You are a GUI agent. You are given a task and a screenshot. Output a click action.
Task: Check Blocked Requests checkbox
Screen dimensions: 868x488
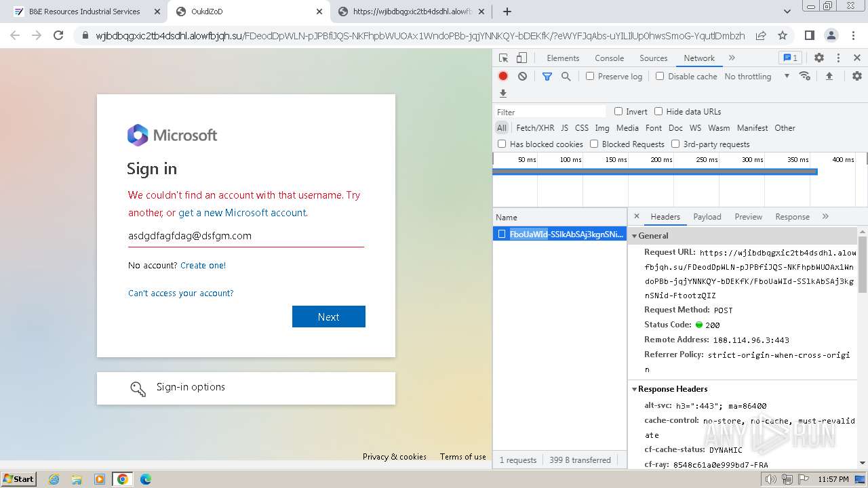594,144
